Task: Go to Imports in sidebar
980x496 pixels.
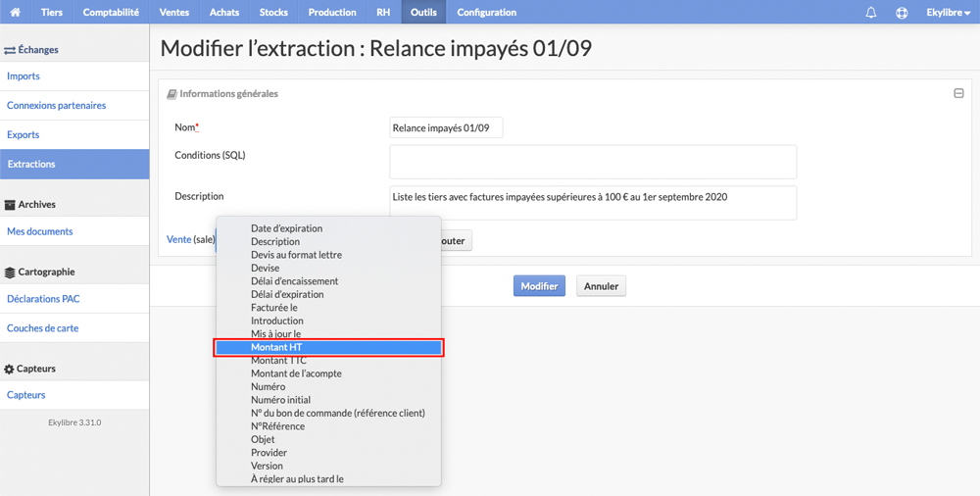Action: (74, 76)
